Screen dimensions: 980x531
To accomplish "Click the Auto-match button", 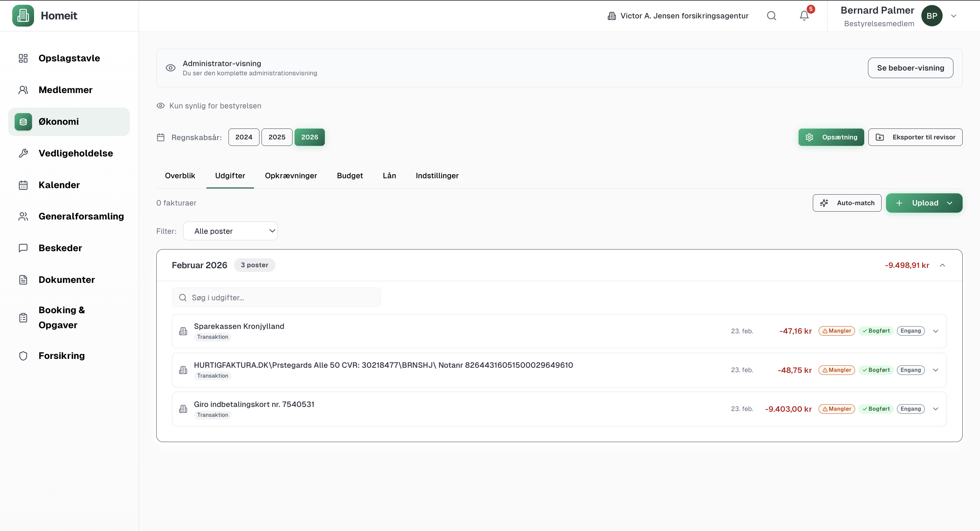I will (847, 203).
